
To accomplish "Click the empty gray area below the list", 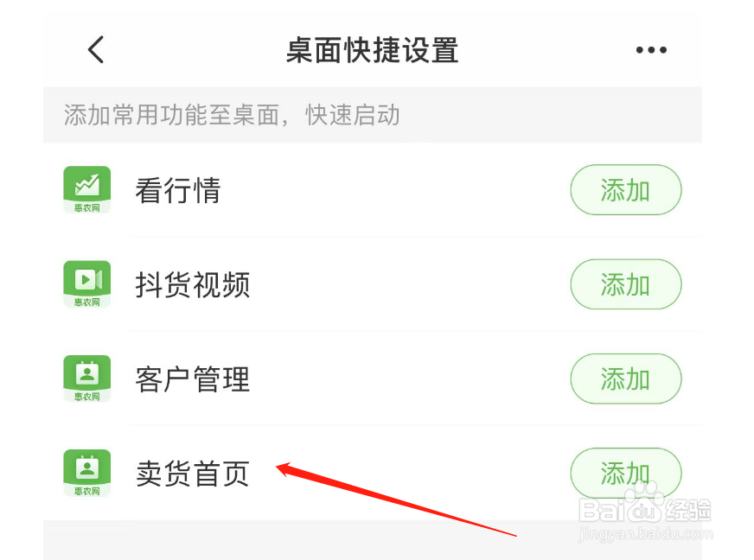I will pos(373,540).
